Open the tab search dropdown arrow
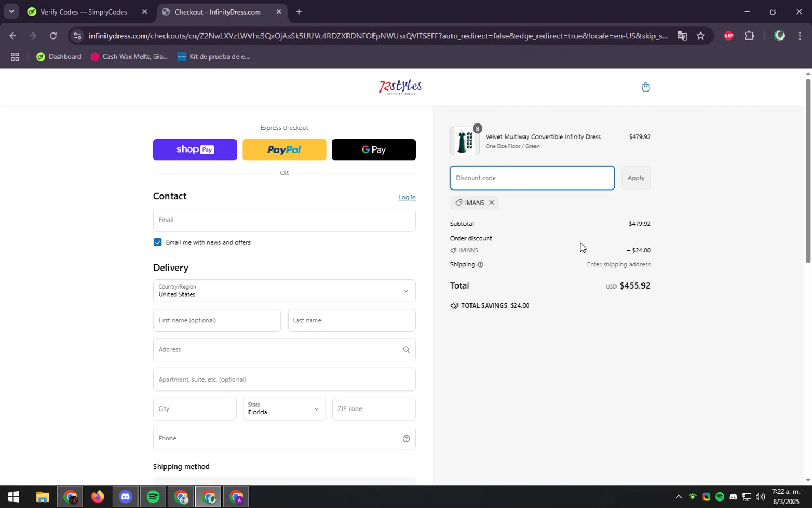 coord(11,11)
